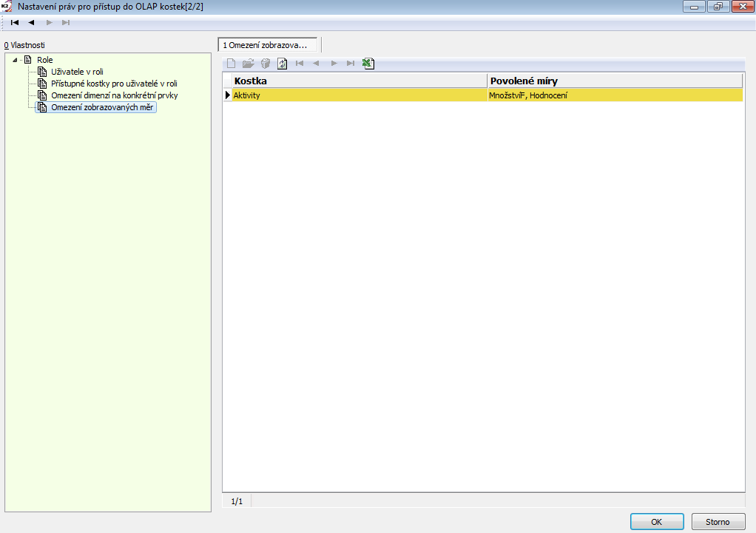756x533 pixels.
Task: Move to next row in grid toolbar
Action: 334,64
